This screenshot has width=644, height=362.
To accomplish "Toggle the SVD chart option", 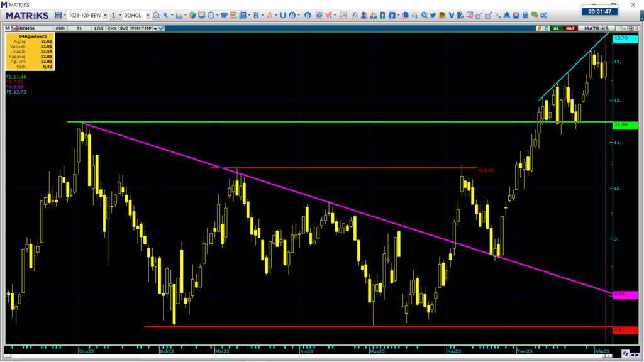I will (x=124, y=28).
